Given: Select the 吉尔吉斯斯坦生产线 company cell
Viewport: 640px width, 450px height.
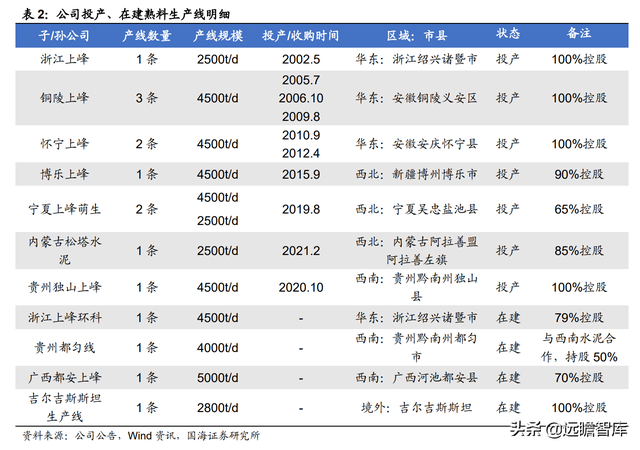Looking at the screenshot, I should [64, 408].
